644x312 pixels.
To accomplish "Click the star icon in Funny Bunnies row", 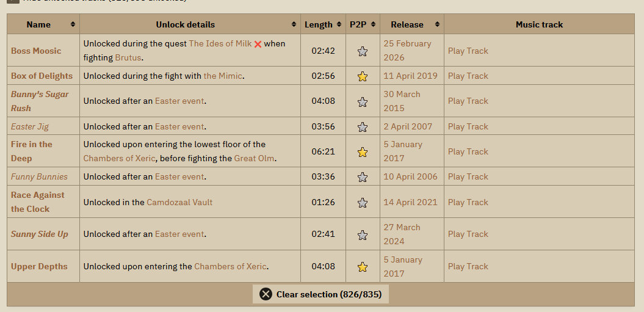I will (362, 176).
